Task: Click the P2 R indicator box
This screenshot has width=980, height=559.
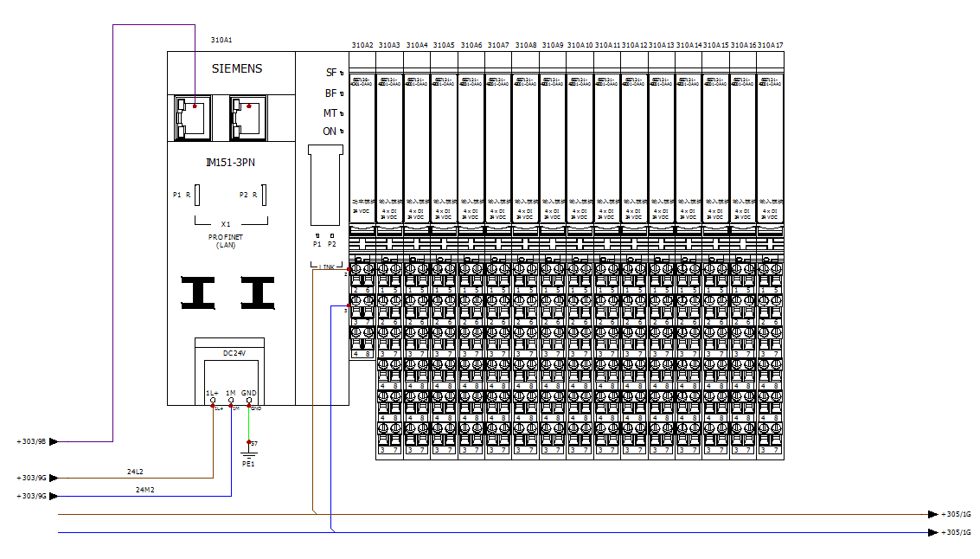Action: tap(264, 195)
